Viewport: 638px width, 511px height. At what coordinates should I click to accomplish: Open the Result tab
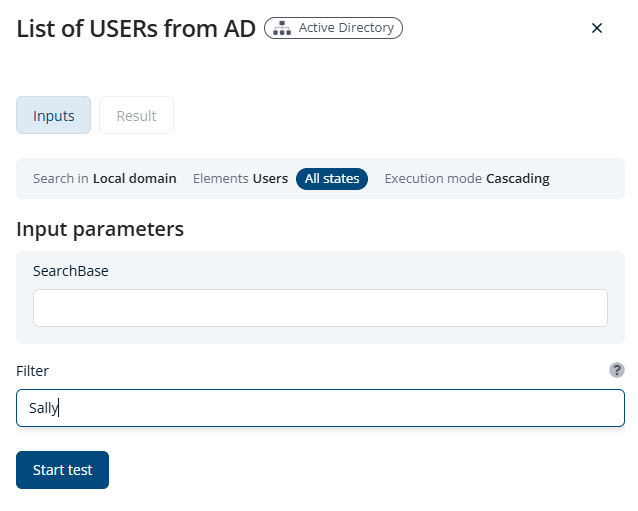point(136,116)
